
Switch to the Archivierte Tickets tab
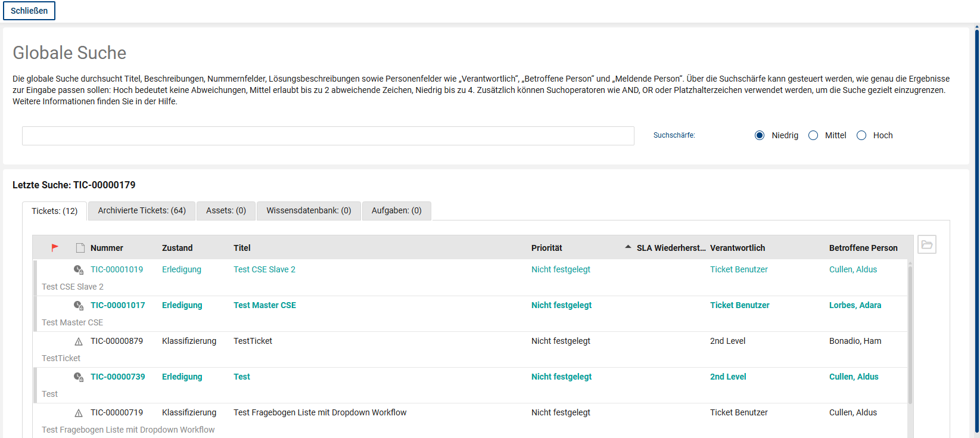tap(142, 210)
